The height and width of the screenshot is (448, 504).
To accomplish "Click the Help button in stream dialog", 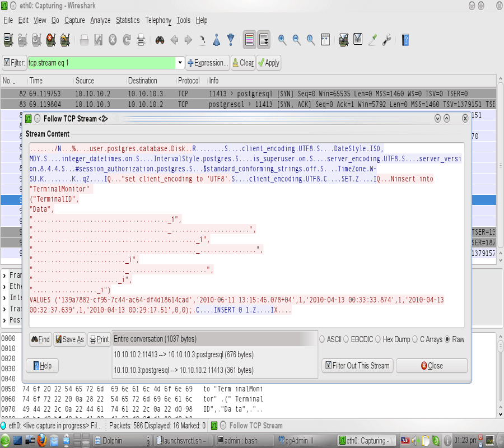I will 43,366.
